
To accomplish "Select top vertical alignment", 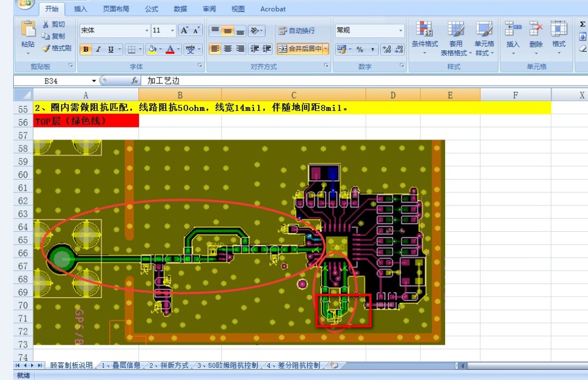I will (x=215, y=30).
